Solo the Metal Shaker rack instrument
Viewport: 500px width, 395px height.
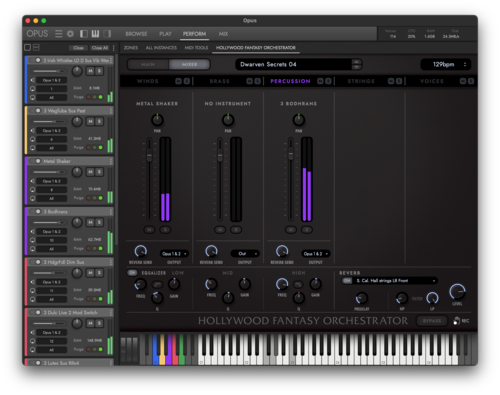[99, 172]
